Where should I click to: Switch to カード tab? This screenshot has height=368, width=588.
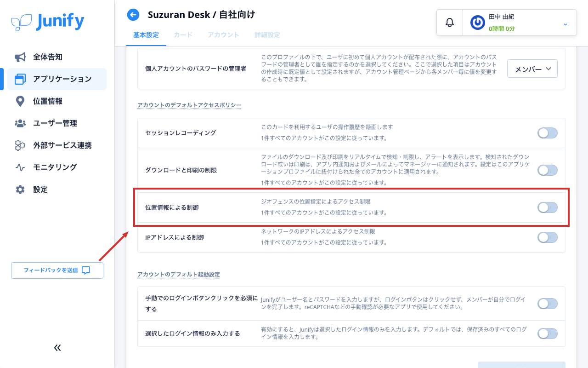coord(183,35)
